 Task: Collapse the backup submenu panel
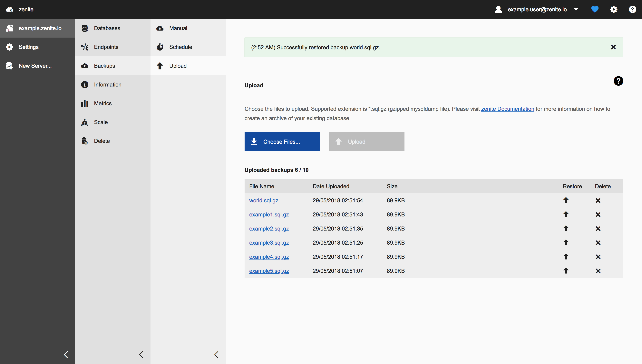click(x=217, y=354)
